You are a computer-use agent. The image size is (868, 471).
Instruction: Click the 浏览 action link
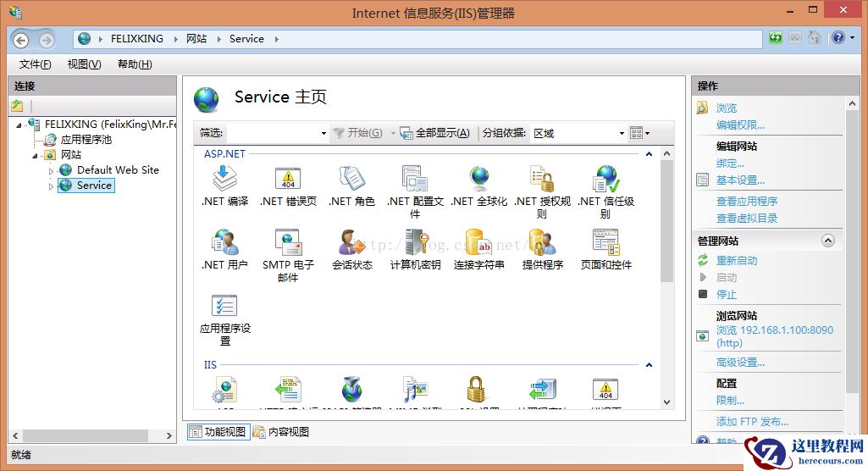coord(727,108)
